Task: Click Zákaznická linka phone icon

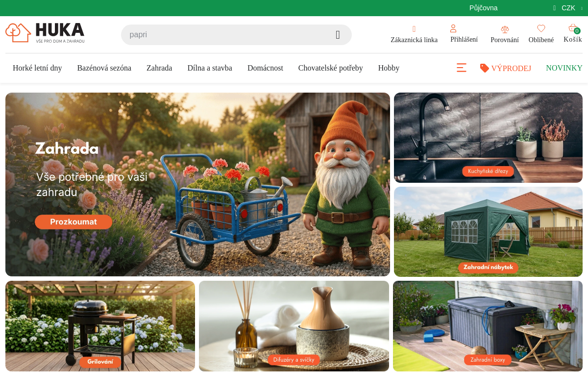Action: 414,29
